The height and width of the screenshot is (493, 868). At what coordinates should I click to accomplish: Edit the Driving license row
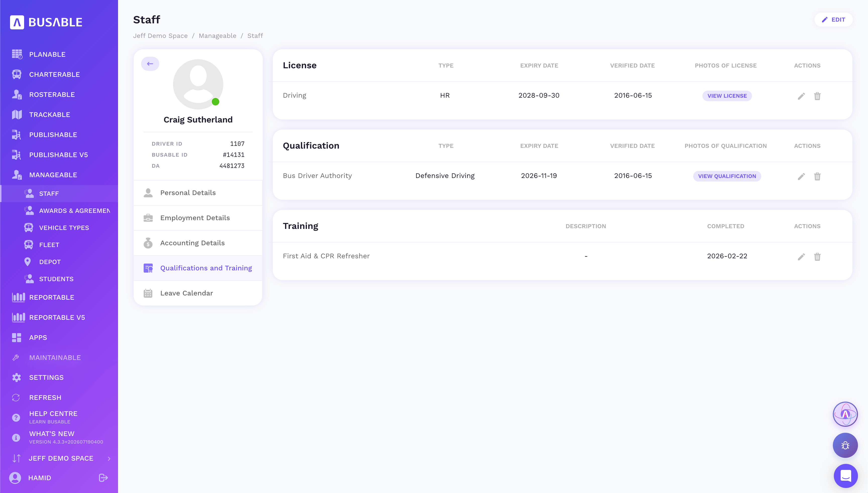(x=801, y=96)
